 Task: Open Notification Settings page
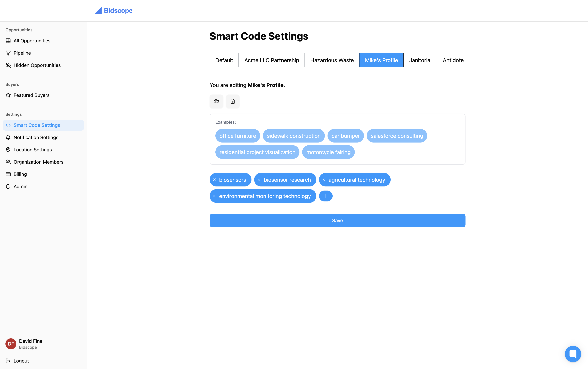36,137
